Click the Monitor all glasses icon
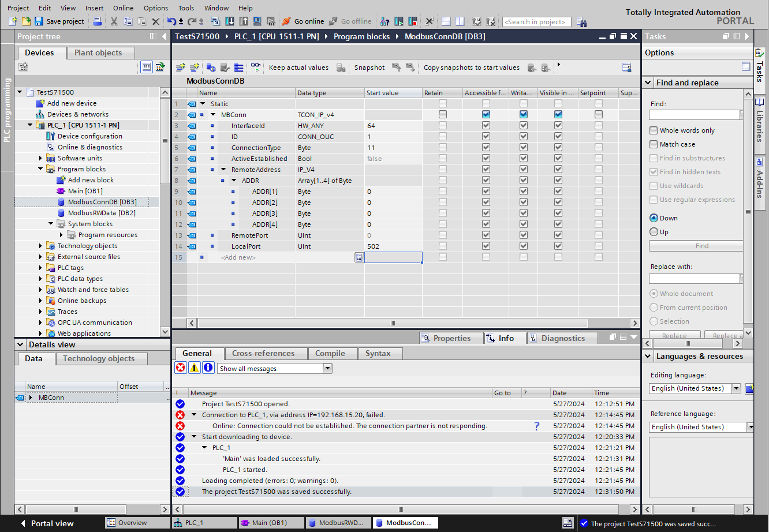Viewport: 769px width, 532px height. point(256,67)
